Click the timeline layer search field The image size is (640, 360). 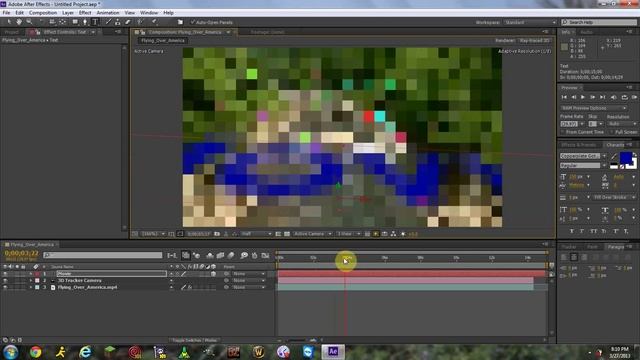[x=103, y=255]
